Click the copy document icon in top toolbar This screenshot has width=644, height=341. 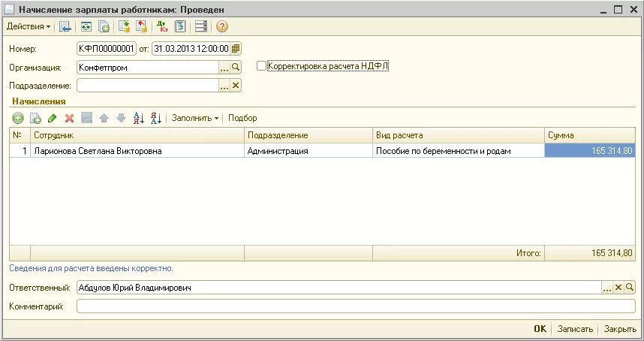click(104, 27)
